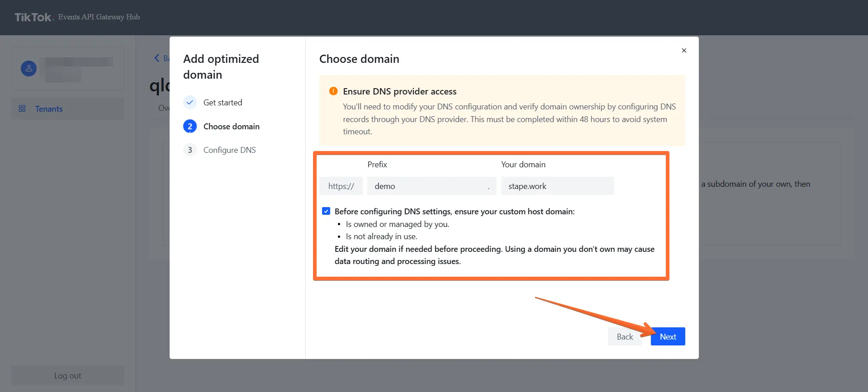Click the Back button
Image resolution: width=868 pixels, height=392 pixels.
(625, 336)
